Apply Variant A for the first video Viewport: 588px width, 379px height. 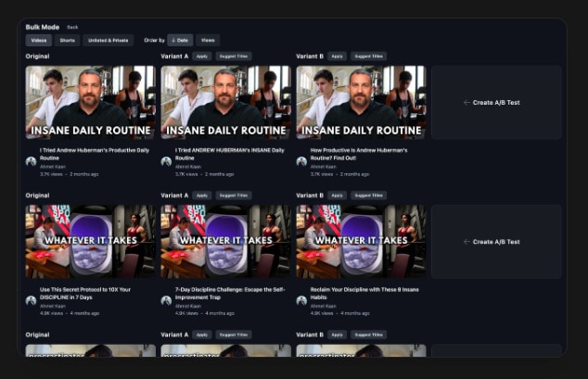click(x=202, y=57)
